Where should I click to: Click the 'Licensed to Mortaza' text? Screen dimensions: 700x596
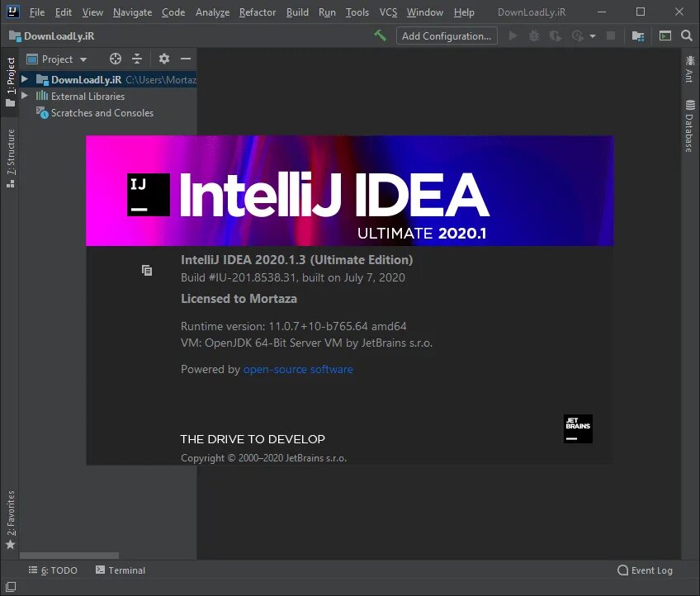239,298
